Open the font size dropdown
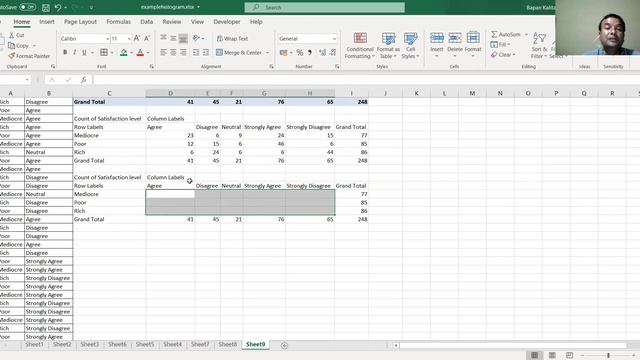Image resolution: width=640 pixels, height=360 pixels. coord(129,38)
